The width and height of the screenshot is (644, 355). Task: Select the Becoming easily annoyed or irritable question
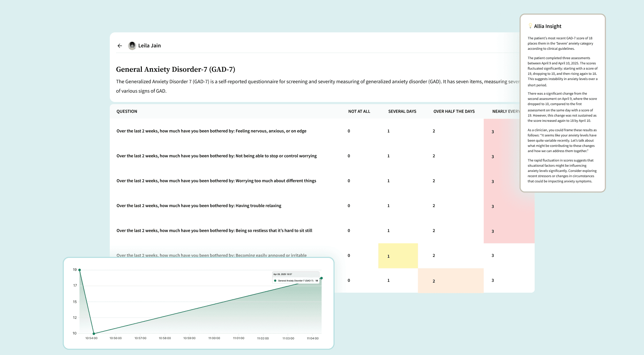pyautogui.click(x=212, y=255)
